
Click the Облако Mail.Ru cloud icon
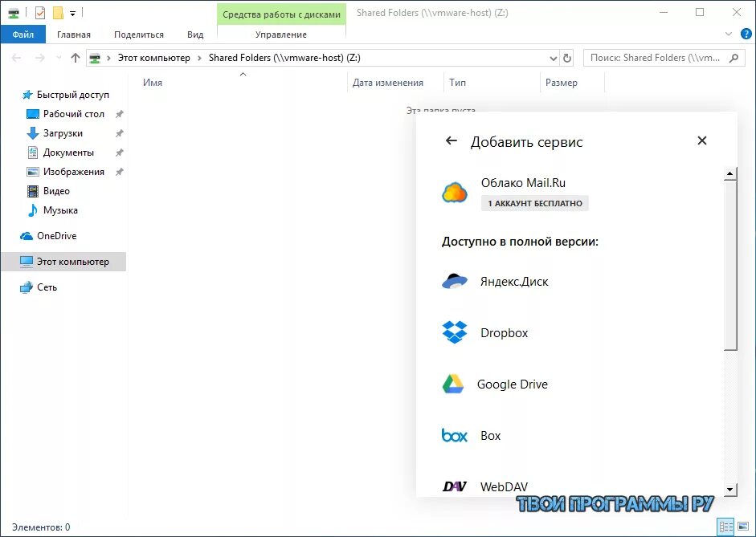click(454, 193)
